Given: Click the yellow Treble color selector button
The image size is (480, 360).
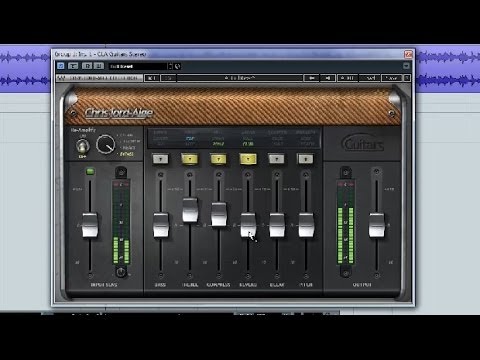Looking at the screenshot, I should click(x=190, y=159).
